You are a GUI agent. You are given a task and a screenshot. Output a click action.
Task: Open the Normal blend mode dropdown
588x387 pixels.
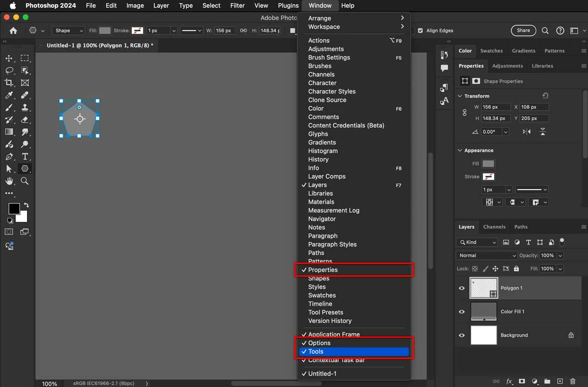tap(487, 255)
